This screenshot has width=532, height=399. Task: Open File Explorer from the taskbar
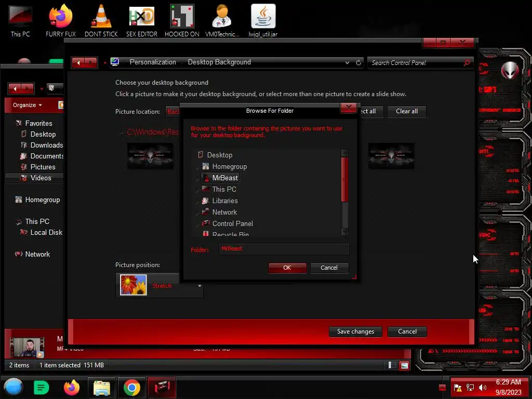(x=101, y=387)
